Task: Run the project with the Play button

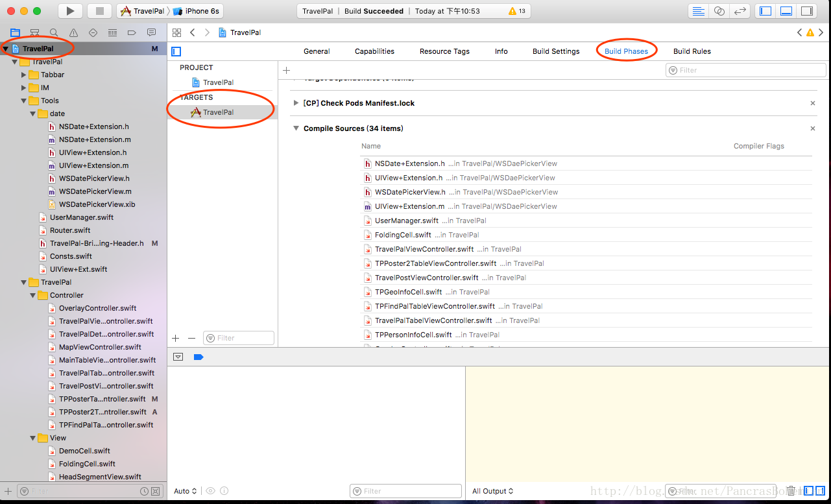Action: click(x=70, y=11)
